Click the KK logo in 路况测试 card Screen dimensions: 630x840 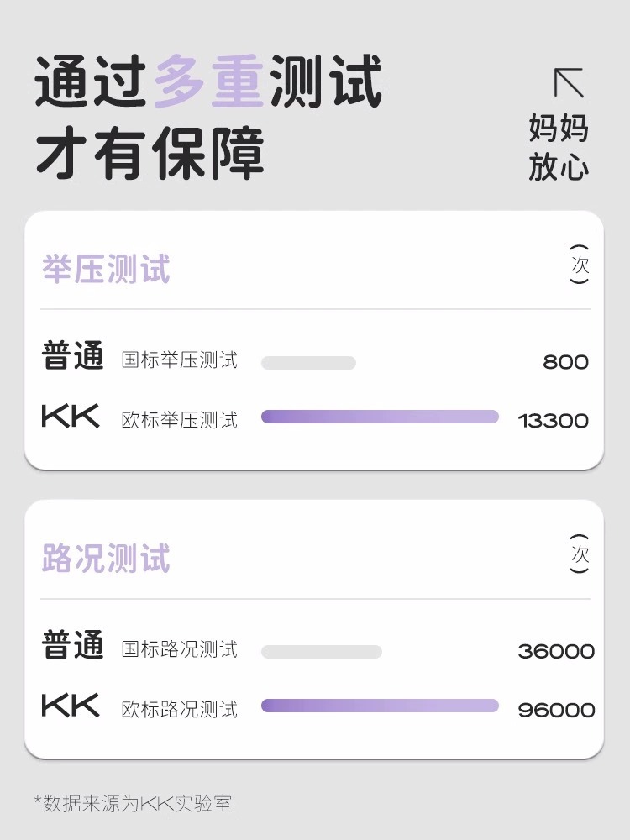pos(71,706)
